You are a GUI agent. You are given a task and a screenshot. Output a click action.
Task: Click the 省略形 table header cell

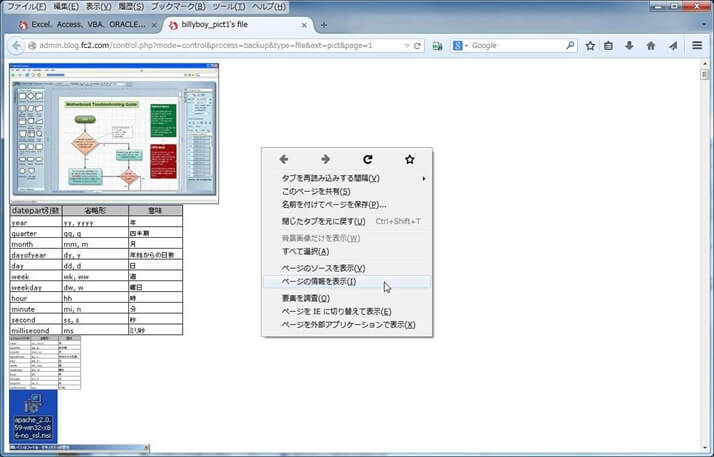click(x=95, y=211)
